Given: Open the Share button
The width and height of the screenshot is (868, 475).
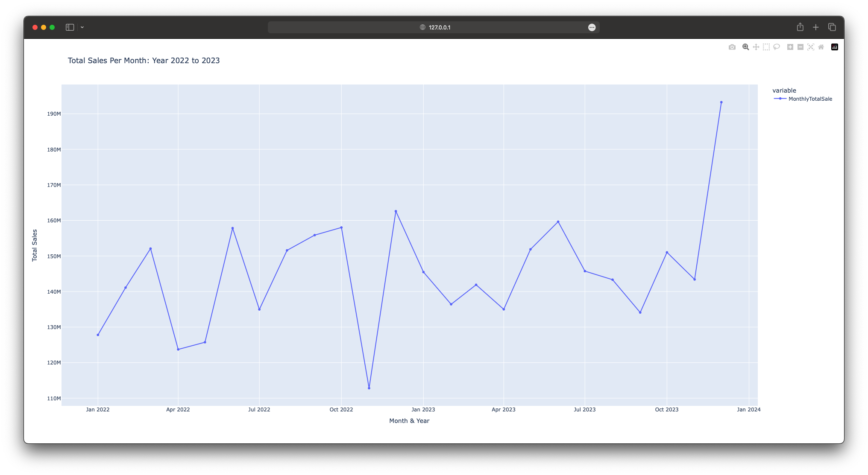Looking at the screenshot, I should point(800,27).
